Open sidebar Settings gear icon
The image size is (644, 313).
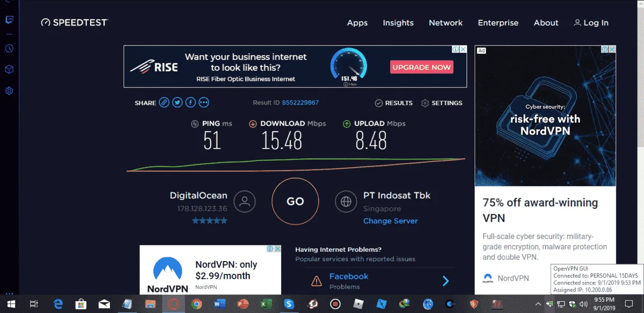[9, 91]
